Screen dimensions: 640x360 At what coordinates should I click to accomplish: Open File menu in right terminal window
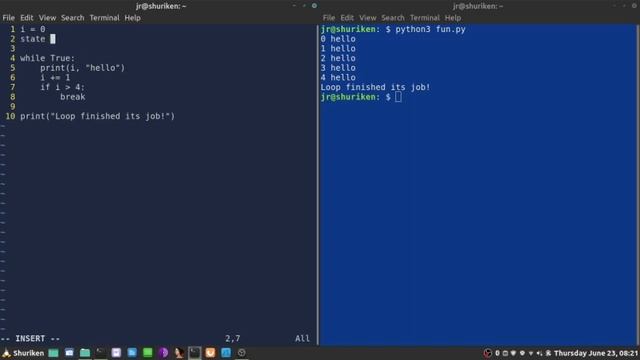coord(329,18)
